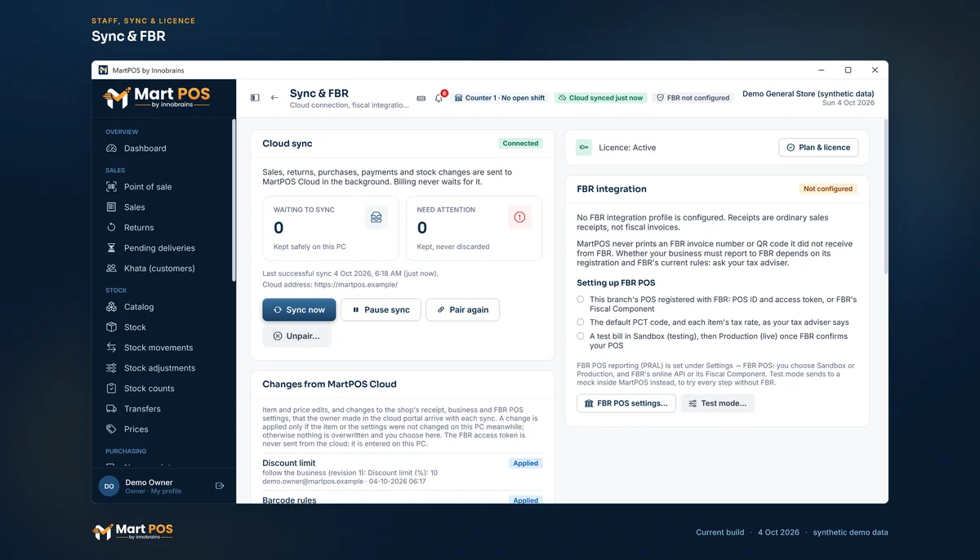Click the keyboard icon beside the bell
The width and height of the screenshot is (980, 560).
pos(421,98)
